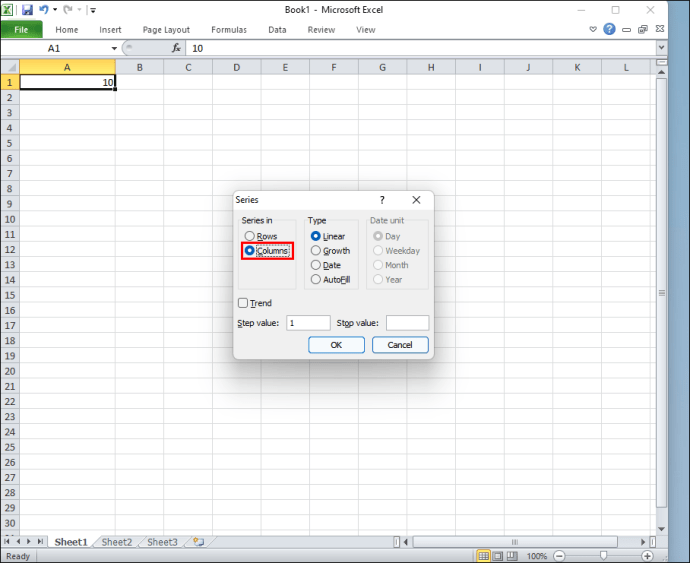Switch to Page Break Preview icon
The width and height of the screenshot is (690, 563).
point(512,556)
